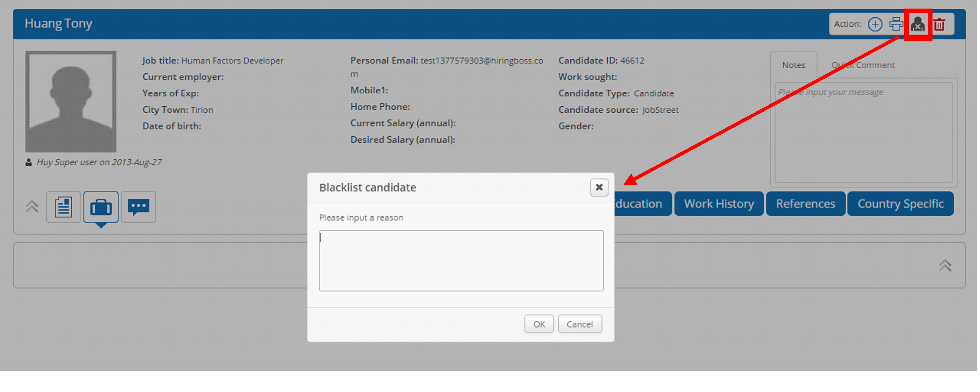Click the print candidate icon
This screenshot has height=392, width=980.
coord(896,24)
